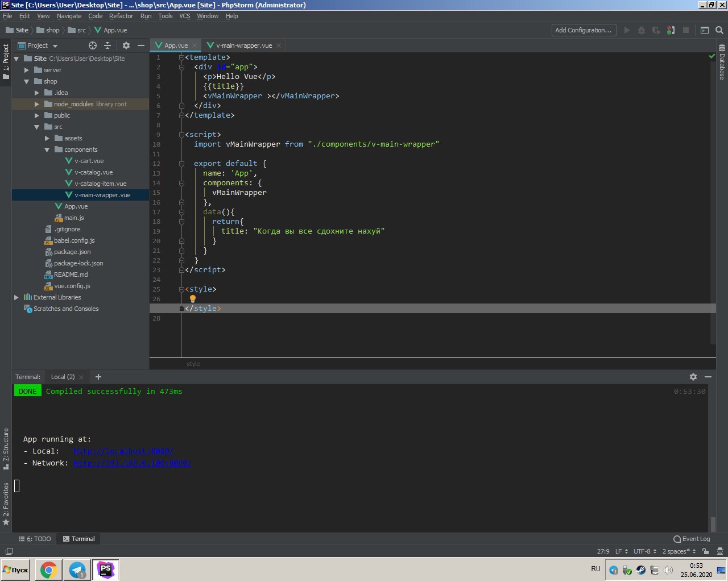Image resolution: width=728 pixels, height=582 pixels.
Task: Change UTF-8 file encoding
Action: pos(645,551)
